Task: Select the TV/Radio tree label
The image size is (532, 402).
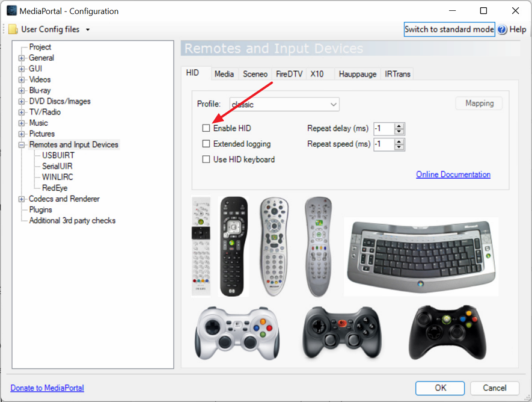Action: [x=45, y=112]
